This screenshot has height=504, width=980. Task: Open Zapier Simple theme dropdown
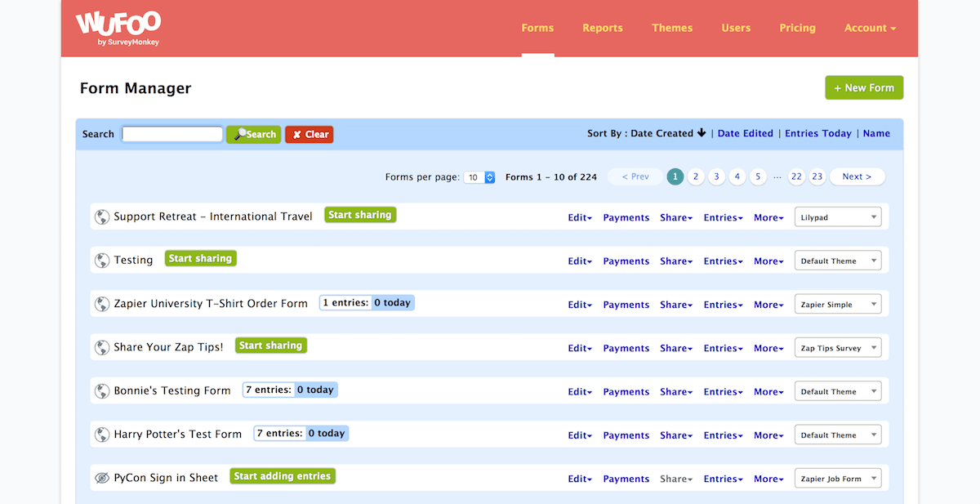(x=839, y=304)
